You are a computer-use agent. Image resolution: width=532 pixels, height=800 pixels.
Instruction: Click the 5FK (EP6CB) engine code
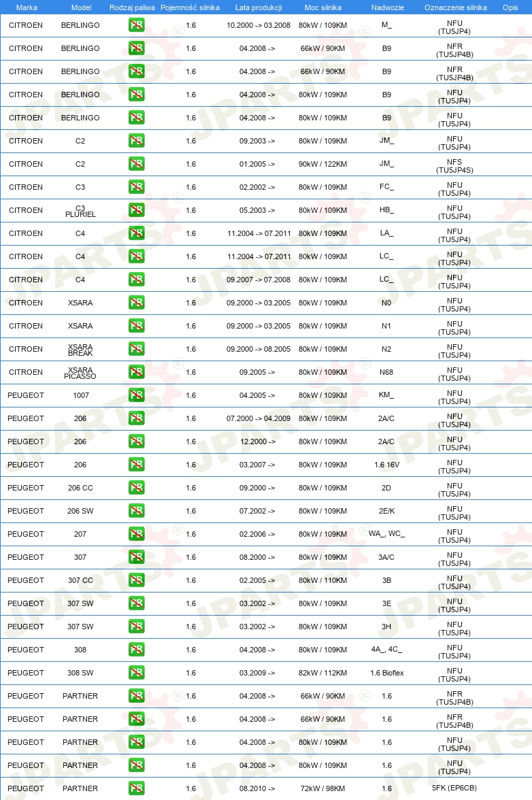pos(454,788)
